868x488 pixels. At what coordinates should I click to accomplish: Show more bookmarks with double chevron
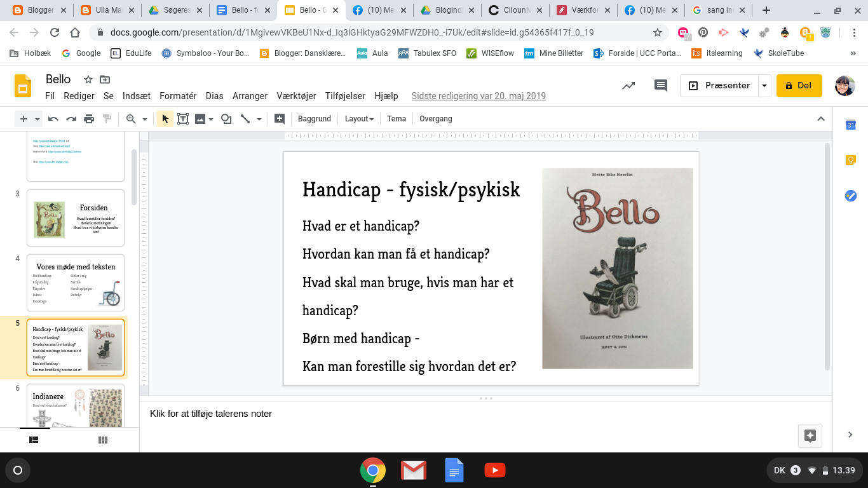pos(853,53)
